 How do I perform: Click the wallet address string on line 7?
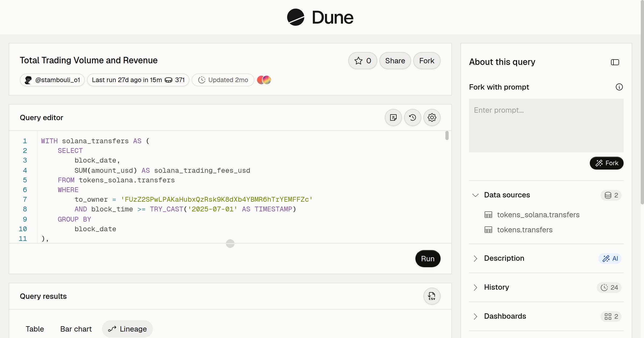point(217,200)
